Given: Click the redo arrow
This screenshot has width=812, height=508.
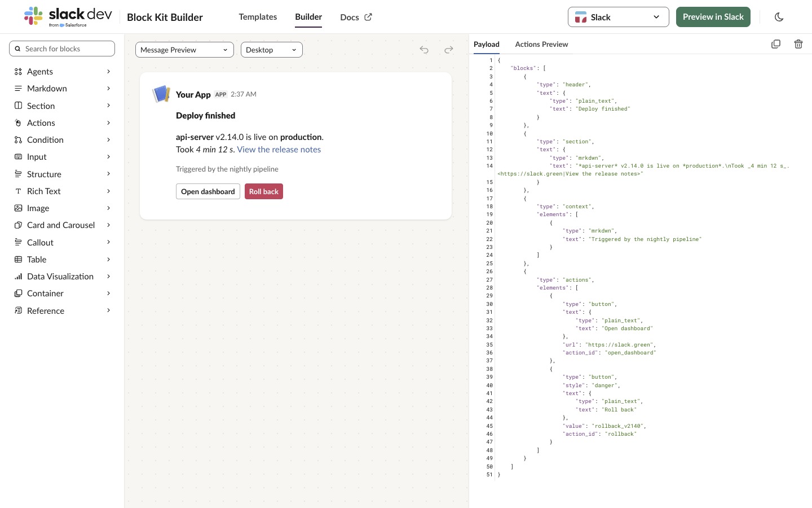Looking at the screenshot, I should 449,50.
